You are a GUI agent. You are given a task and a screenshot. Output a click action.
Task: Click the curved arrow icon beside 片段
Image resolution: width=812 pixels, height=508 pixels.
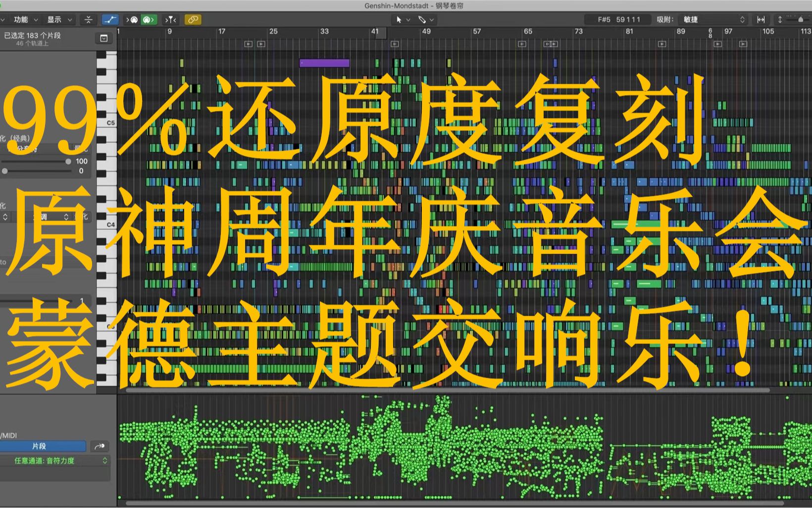click(100, 446)
